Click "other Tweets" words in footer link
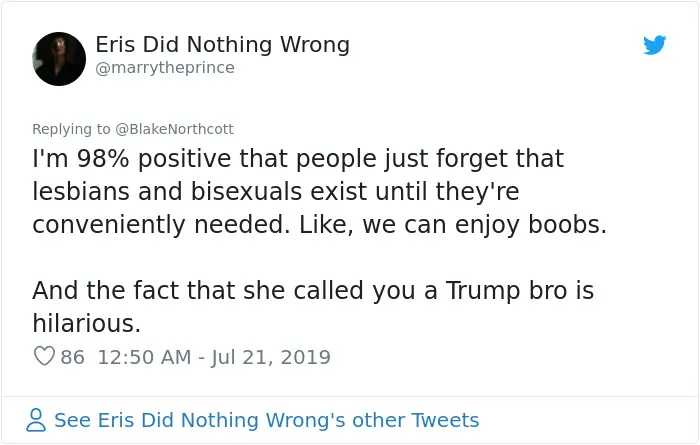Screen dimensions: 700x445 (x=416, y=420)
